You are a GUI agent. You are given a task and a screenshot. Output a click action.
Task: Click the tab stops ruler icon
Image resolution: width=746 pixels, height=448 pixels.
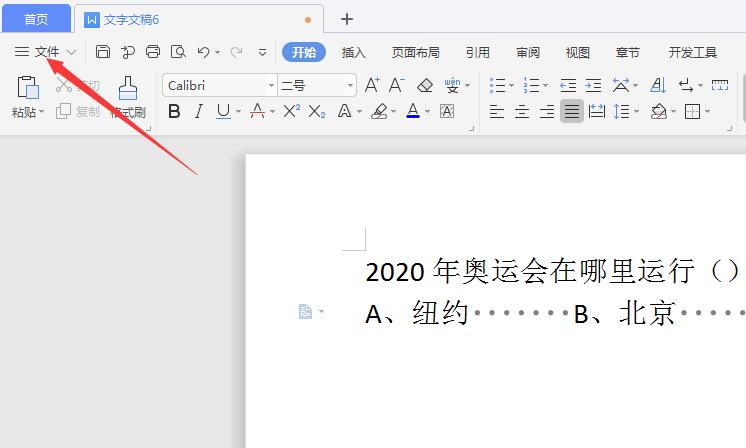point(720,86)
